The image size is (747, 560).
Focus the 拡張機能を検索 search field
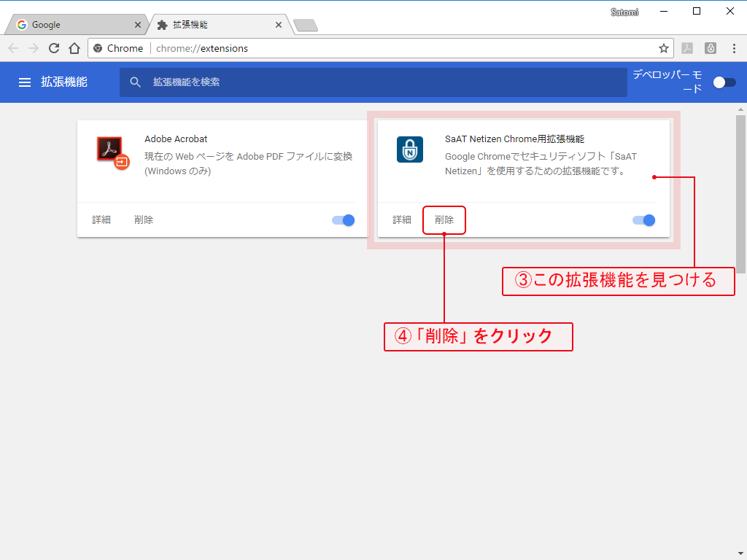coord(373,82)
